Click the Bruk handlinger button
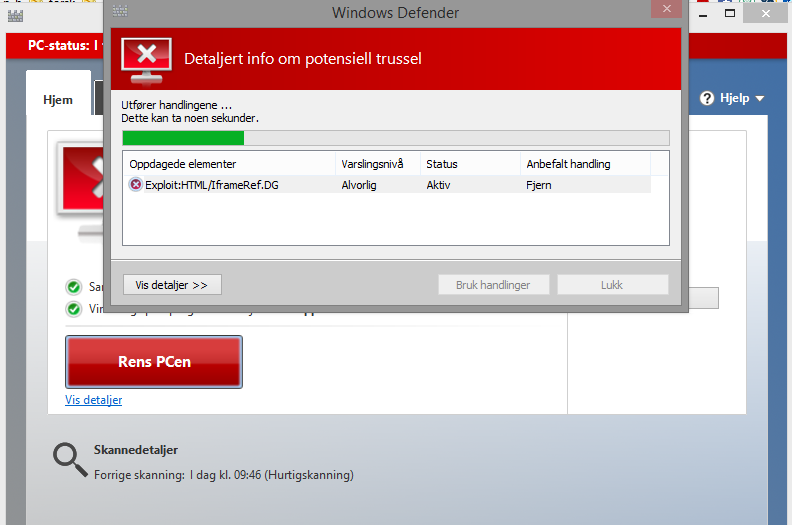The height and width of the screenshot is (525, 792). click(493, 285)
